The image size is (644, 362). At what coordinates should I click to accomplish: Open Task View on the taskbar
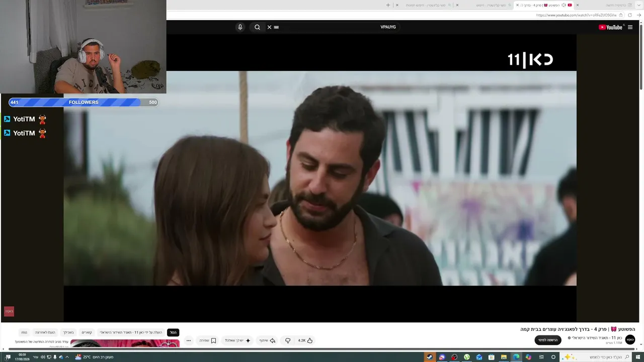click(x=541, y=357)
